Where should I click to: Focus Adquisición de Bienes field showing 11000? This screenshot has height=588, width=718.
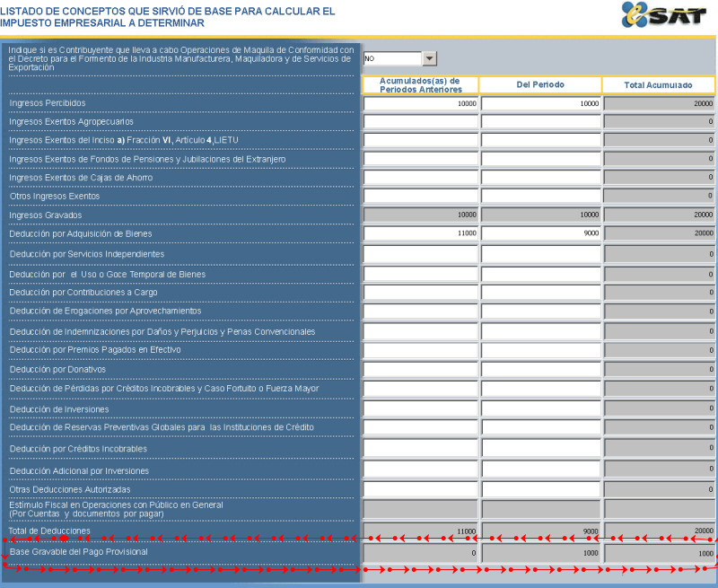421,233
